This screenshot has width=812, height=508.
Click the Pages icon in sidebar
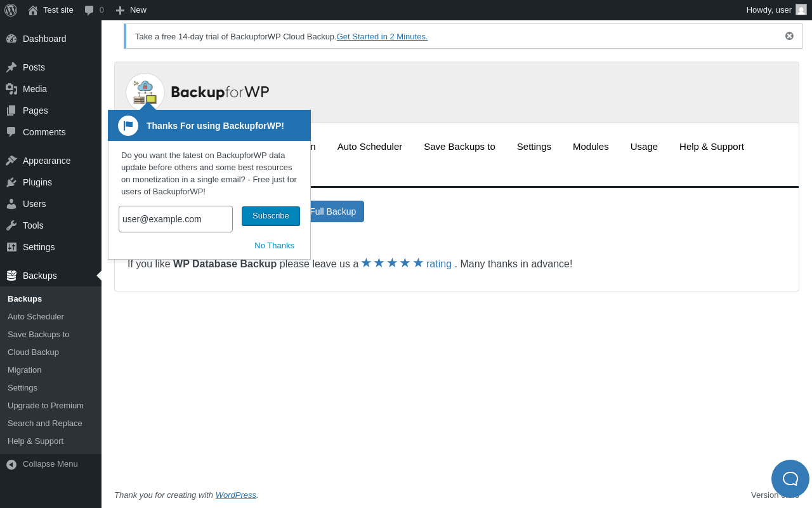pos(11,110)
